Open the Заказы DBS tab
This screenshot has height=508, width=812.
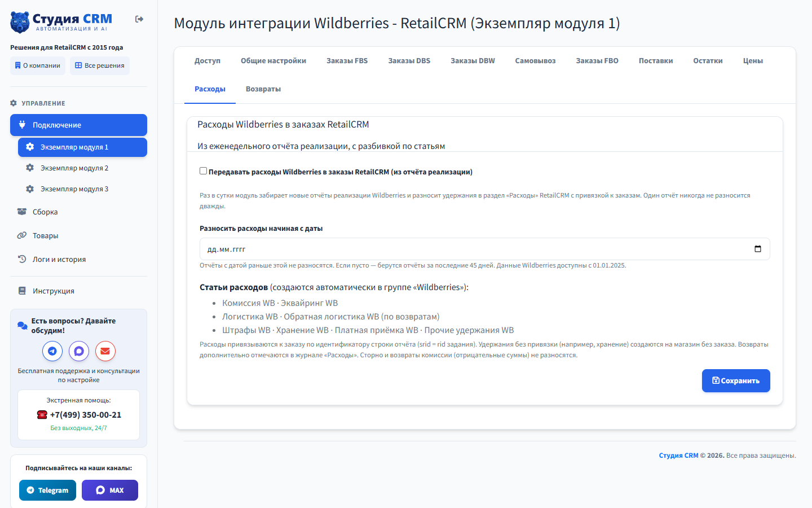409,61
